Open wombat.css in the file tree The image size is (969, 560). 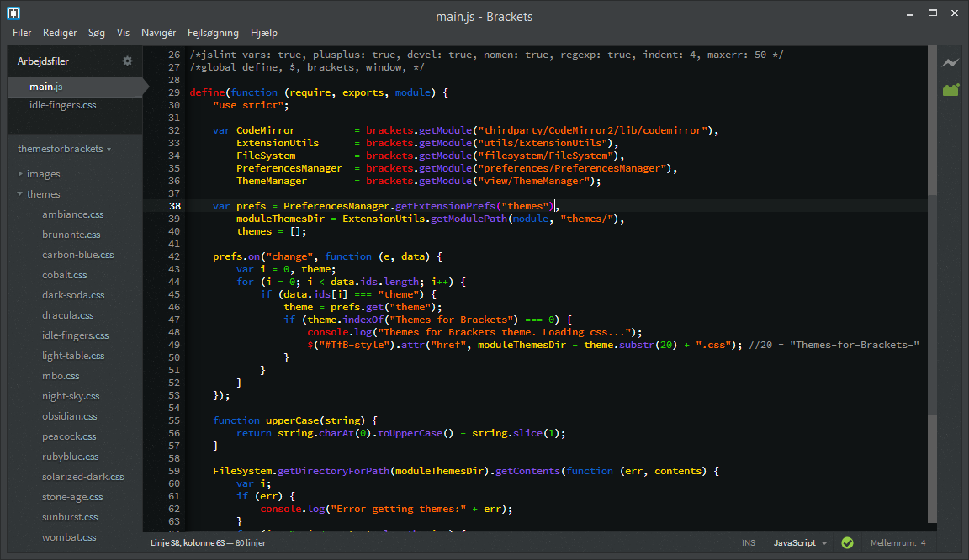click(x=69, y=538)
